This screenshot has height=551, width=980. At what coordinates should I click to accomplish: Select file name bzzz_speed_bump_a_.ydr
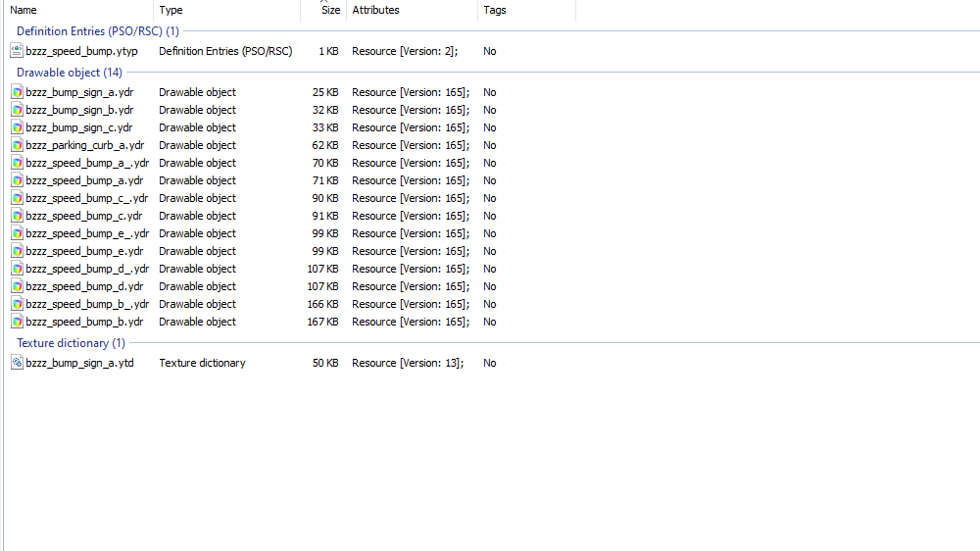87,163
